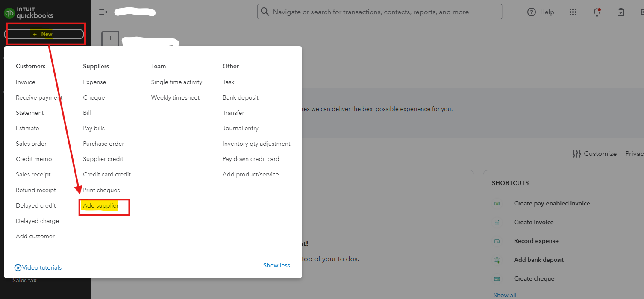Click Show less in the menu
The width and height of the screenshot is (644, 299).
tap(276, 265)
